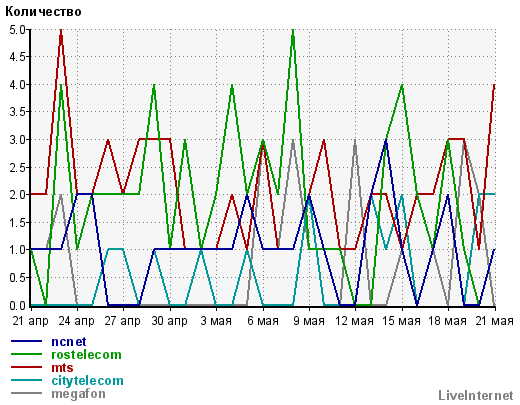Click the 2.0 axis value

pyautogui.click(x=17, y=195)
